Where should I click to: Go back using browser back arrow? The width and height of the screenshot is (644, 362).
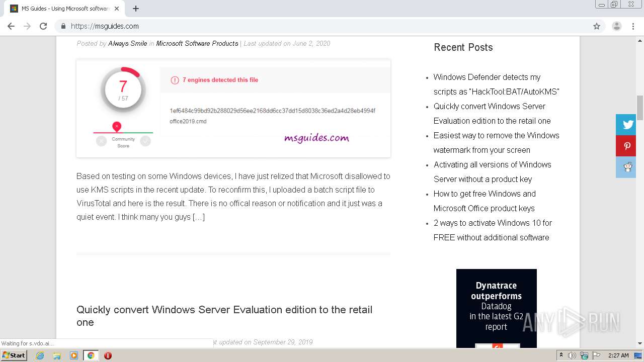coord(11,26)
